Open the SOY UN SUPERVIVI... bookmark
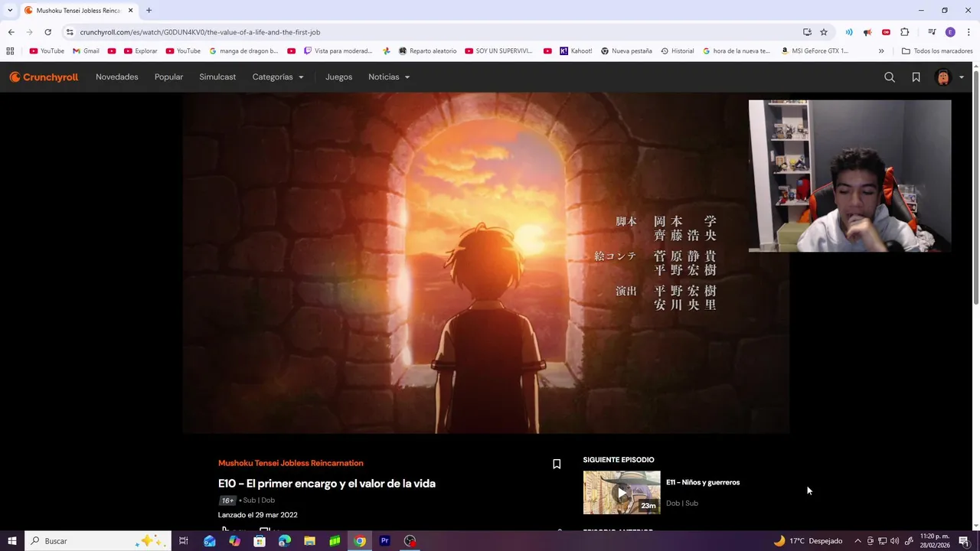980x551 pixels. click(x=498, y=51)
